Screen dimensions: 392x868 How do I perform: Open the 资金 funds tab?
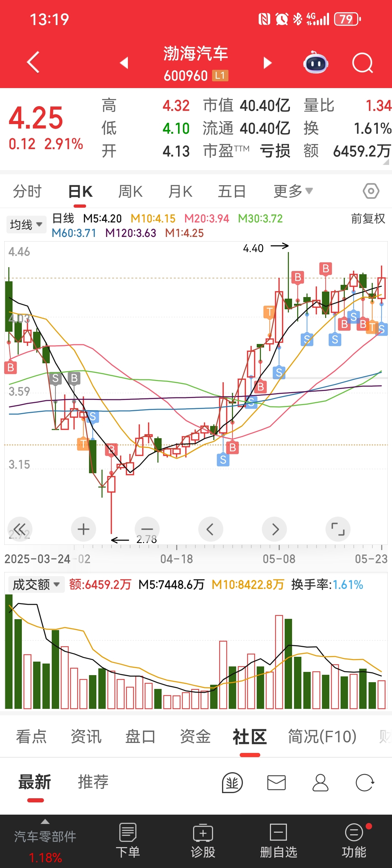tap(195, 736)
